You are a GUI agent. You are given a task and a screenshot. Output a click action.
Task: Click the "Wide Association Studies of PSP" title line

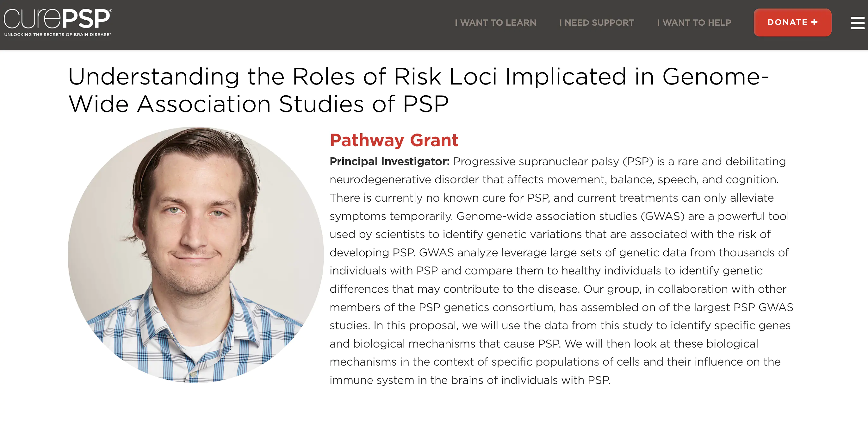coord(258,104)
